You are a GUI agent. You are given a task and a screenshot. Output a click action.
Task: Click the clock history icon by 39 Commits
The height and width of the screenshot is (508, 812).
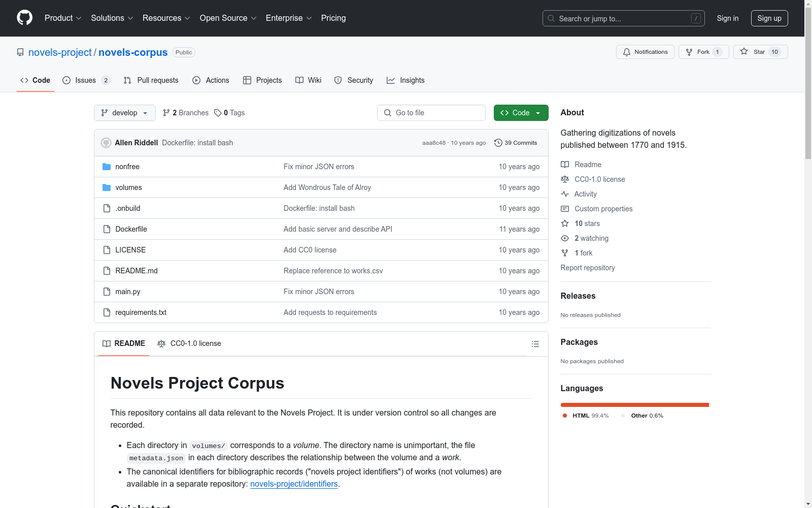(x=498, y=143)
